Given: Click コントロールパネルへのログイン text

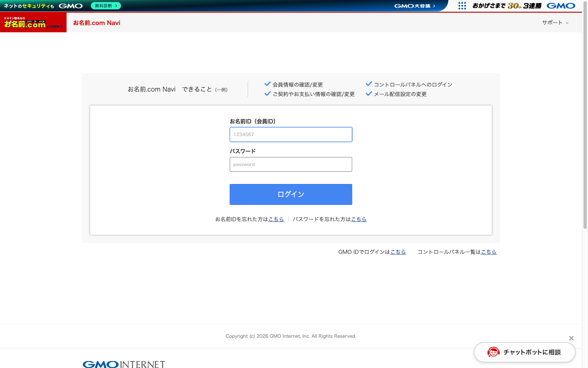Looking at the screenshot, I should coord(413,85).
